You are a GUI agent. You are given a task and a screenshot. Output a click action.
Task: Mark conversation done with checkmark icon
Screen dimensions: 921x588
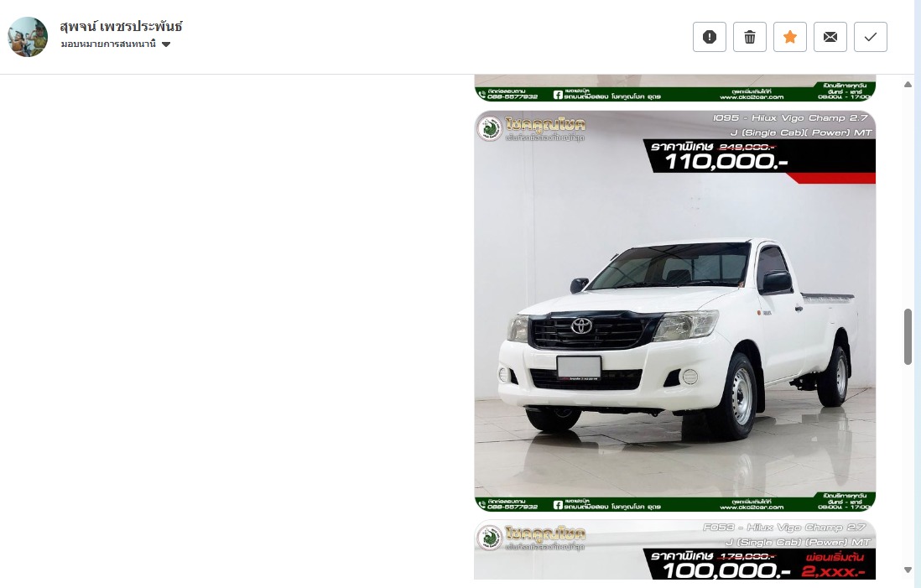[x=871, y=37]
